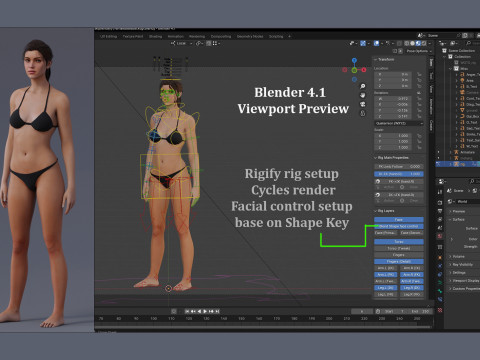Screen dimensions: 480x360
Task: Open the Quaternion rotation mode dropdown
Action: [399, 123]
